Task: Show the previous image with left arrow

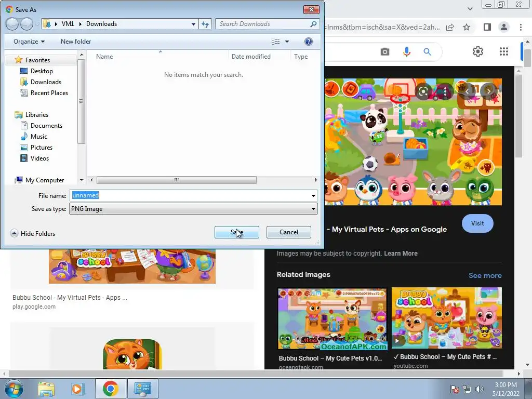Action: 467,91
